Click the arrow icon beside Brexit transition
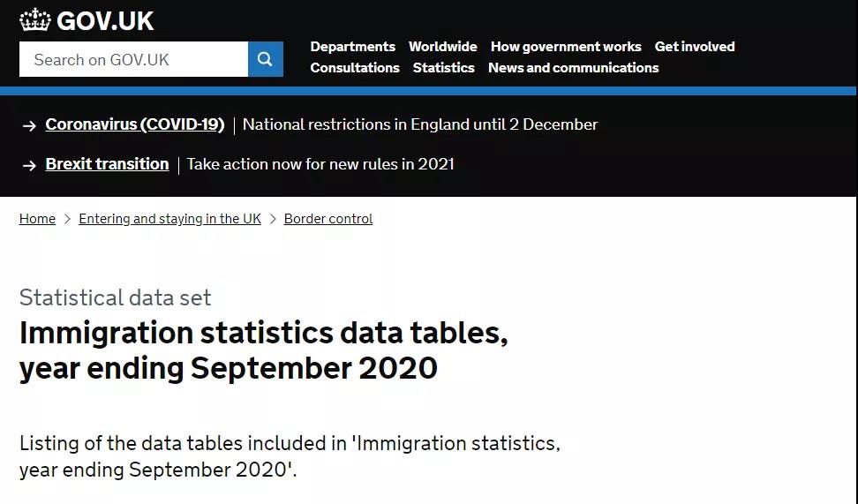Screen dimensions: 858x504 point(29,165)
